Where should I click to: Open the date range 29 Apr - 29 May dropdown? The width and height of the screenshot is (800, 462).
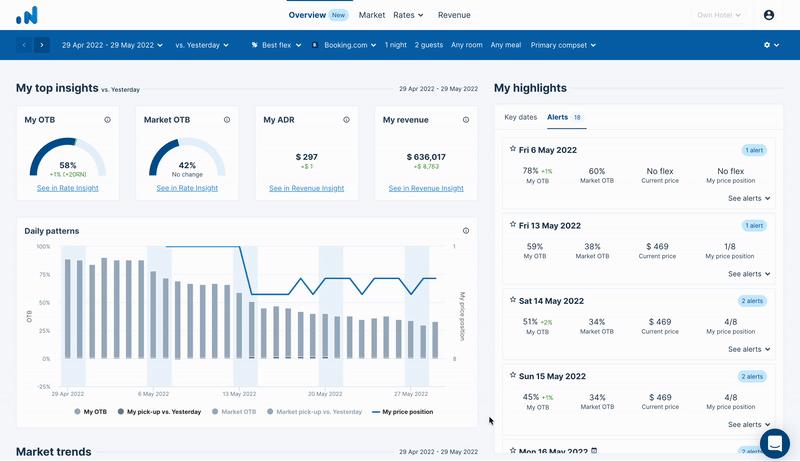coord(112,45)
